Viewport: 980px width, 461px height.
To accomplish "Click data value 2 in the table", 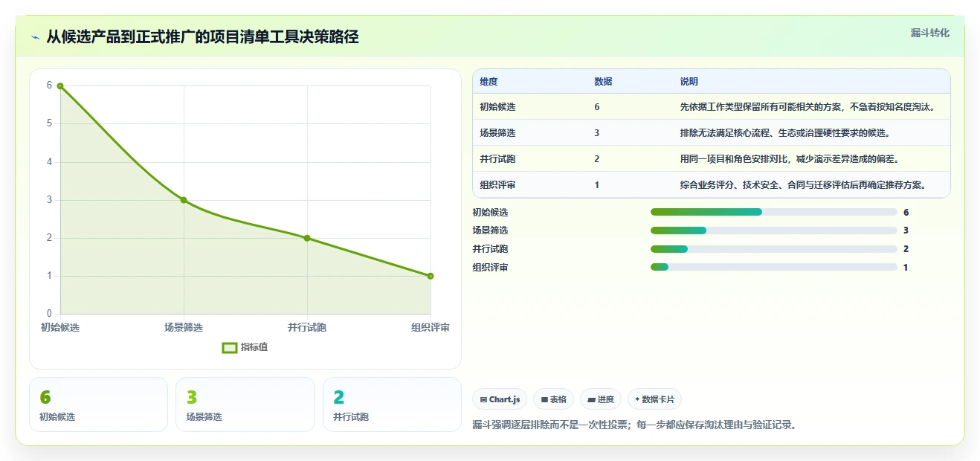I will [597, 159].
